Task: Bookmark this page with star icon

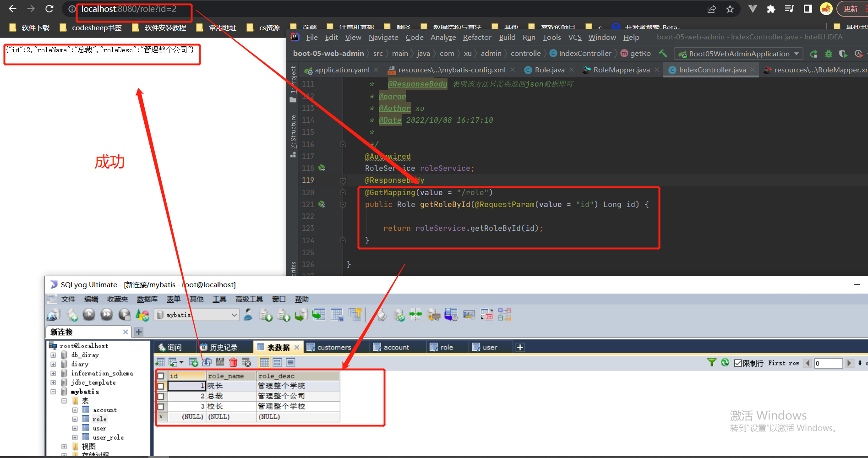Action: [730, 9]
